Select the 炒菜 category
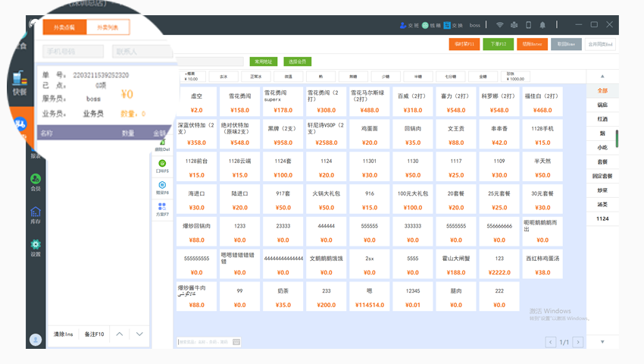644x364 pixels. 602,190
